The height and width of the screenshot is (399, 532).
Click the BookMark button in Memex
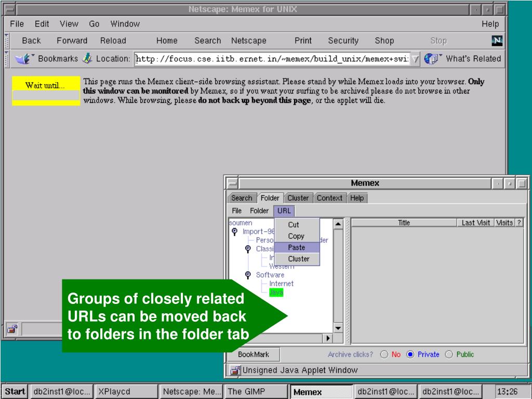pyautogui.click(x=254, y=354)
